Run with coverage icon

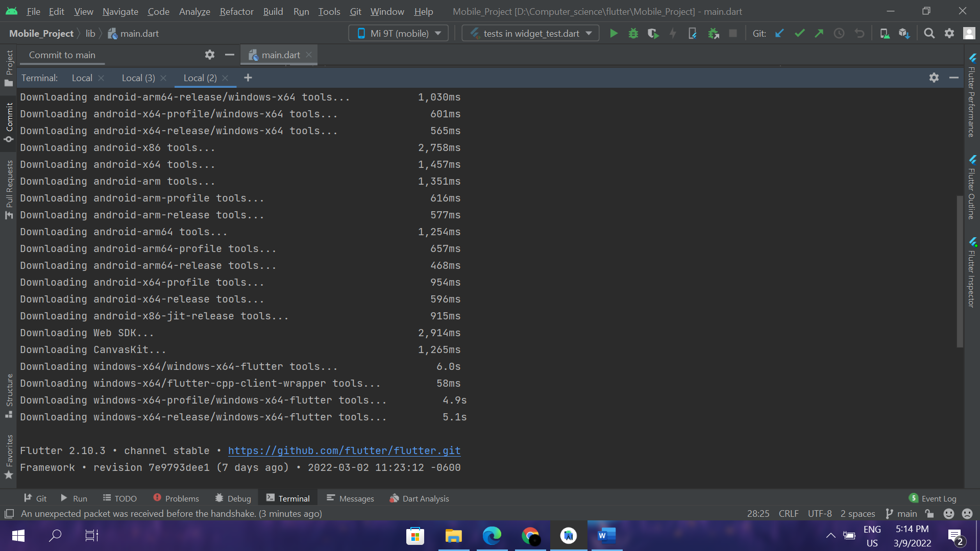point(653,34)
